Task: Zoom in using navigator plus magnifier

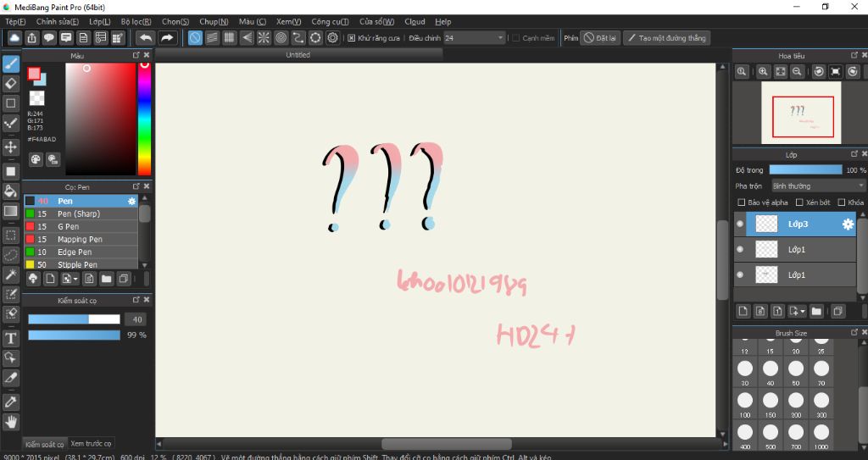Action: (x=763, y=71)
